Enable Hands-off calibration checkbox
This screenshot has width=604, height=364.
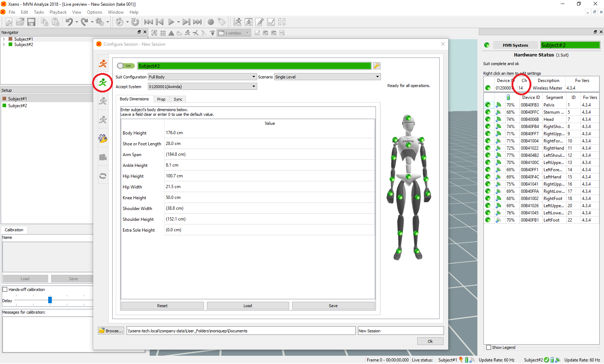pyautogui.click(x=5, y=290)
